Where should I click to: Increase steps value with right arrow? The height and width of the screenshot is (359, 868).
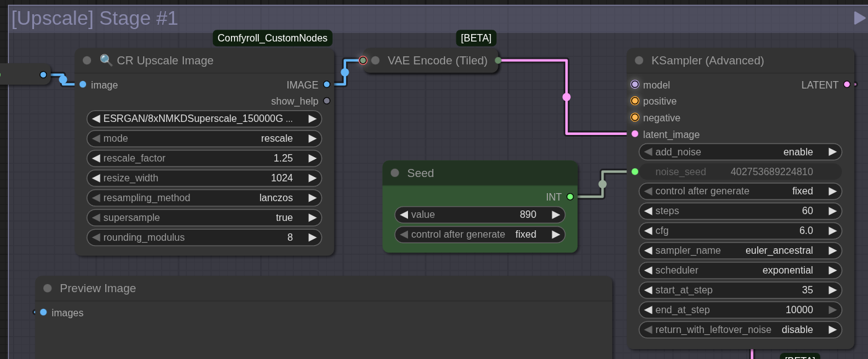tap(833, 211)
